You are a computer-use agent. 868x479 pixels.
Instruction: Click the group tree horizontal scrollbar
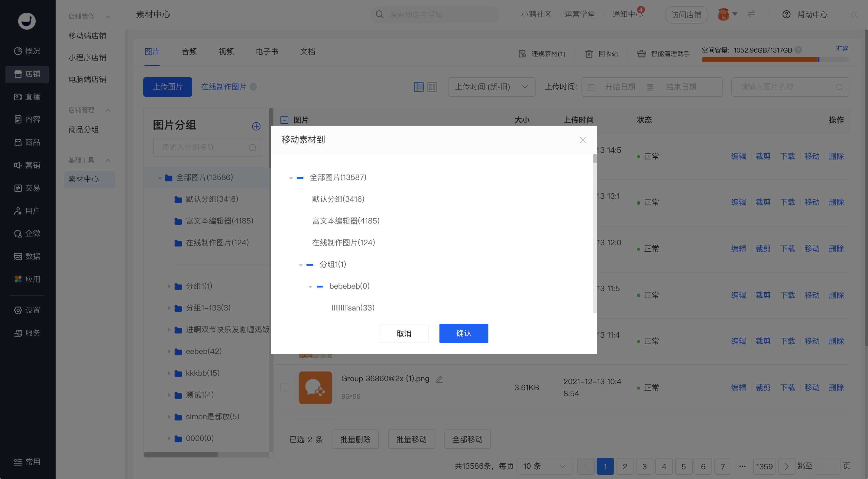click(181, 455)
